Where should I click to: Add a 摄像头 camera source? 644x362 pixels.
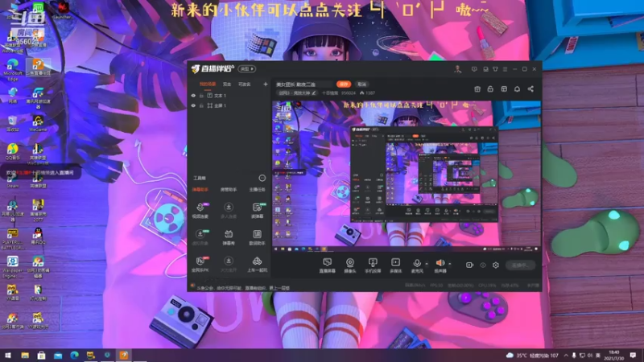click(350, 265)
